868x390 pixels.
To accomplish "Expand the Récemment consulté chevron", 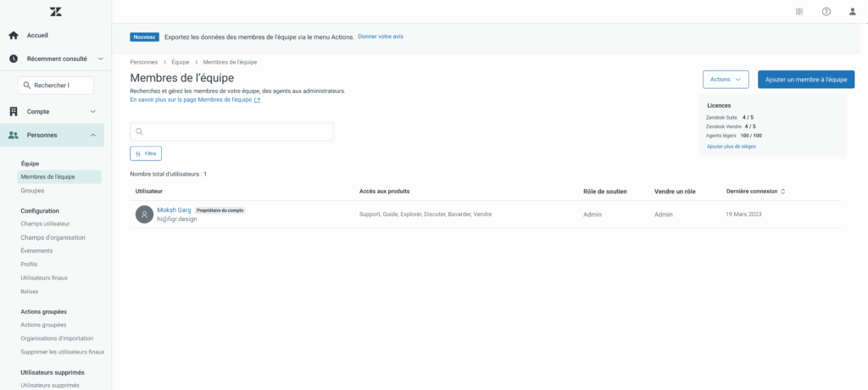I will [x=100, y=58].
